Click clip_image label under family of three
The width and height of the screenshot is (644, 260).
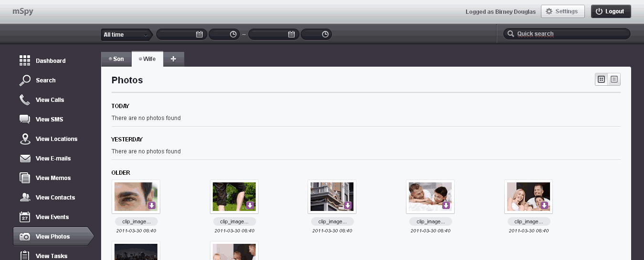[x=529, y=222]
